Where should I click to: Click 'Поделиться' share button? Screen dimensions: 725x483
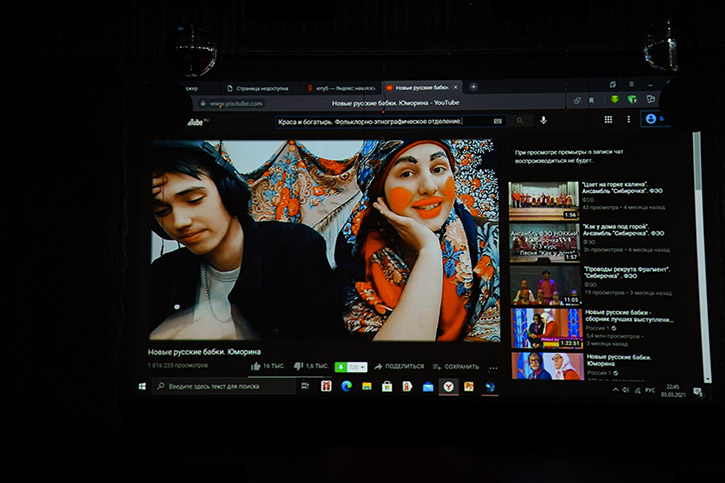coord(400,366)
